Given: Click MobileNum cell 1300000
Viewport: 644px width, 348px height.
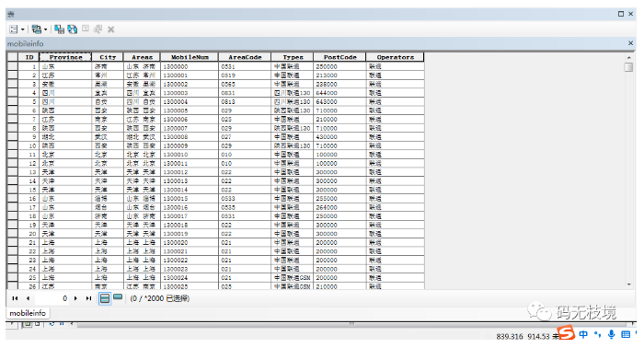Looking at the screenshot, I should click(190, 66).
